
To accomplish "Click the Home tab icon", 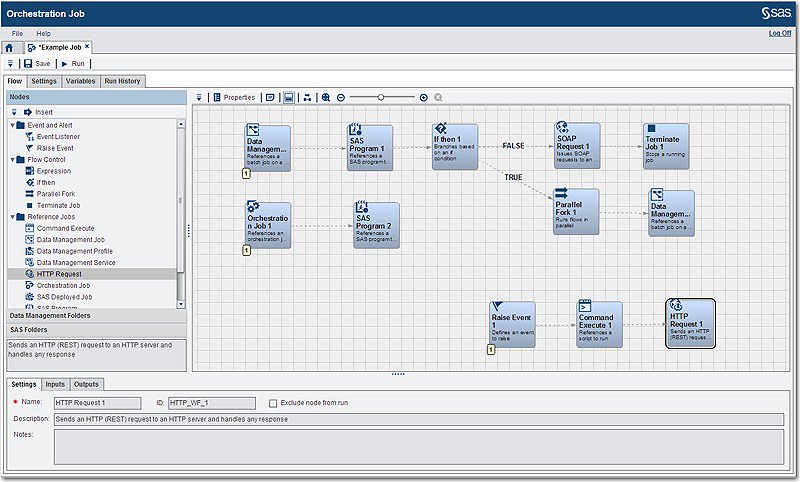I will [9, 48].
